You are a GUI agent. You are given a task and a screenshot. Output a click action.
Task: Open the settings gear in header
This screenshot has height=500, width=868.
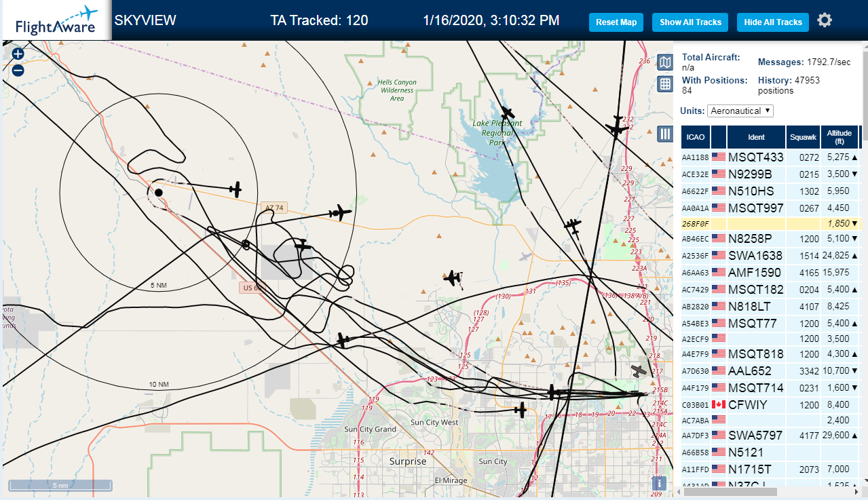pos(825,20)
